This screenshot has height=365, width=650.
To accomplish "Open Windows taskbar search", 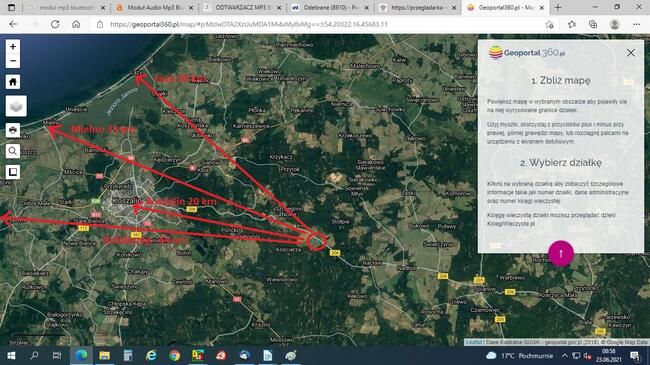I will [x=34, y=355].
